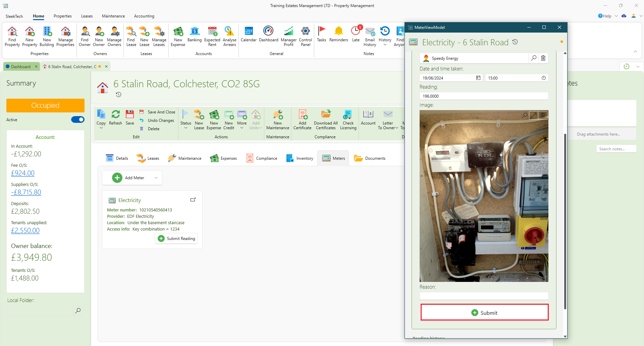This screenshot has height=346, width=644.
Task: Open Email History icon
Action: [x=370, y=36]
